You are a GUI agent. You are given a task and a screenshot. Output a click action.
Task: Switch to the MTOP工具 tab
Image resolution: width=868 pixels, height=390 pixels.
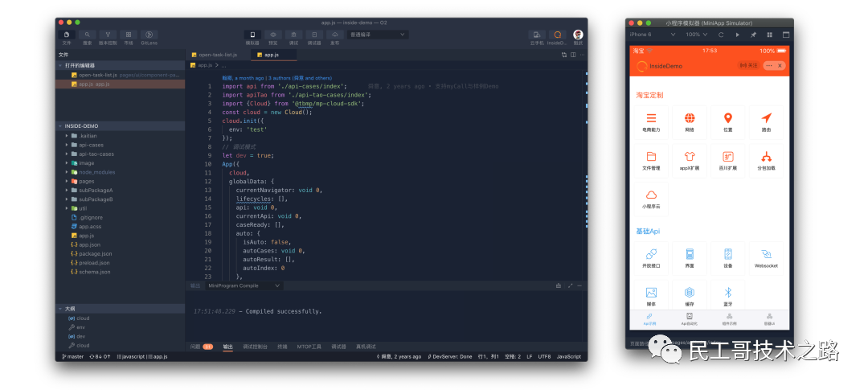click(309, 347)
